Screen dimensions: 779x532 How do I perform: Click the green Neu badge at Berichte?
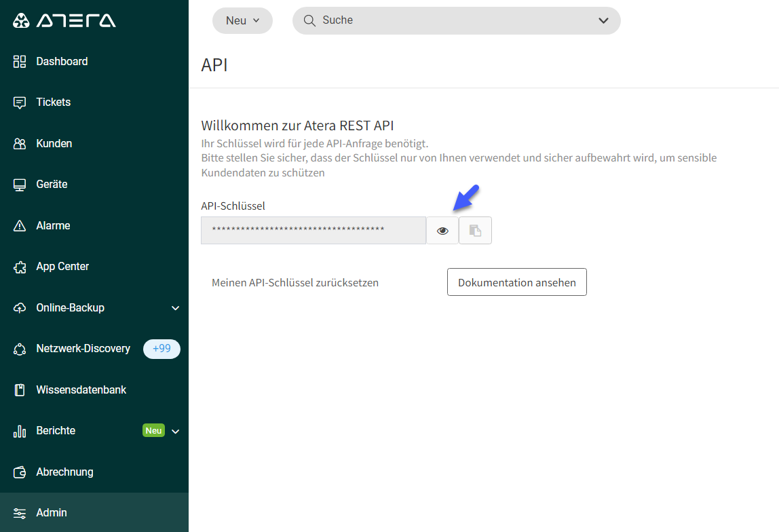click(x=153, y=431)
